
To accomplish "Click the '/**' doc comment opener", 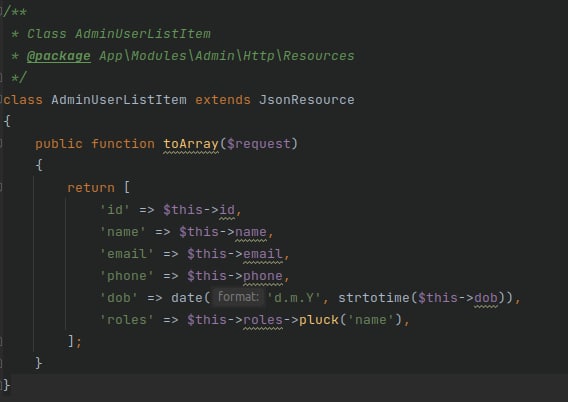I will [15, 12].
